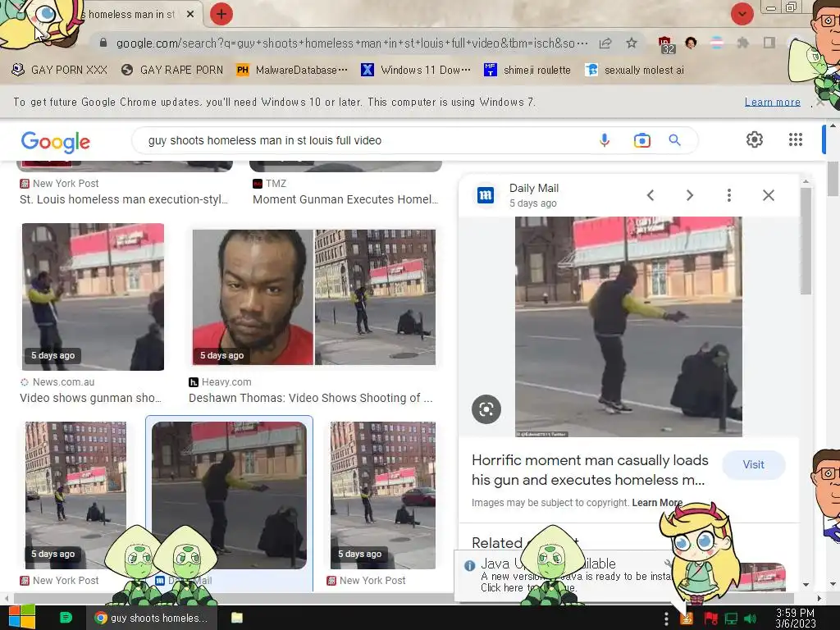Viewport: 840px width, 630px height.
Task: Bookmark this page with the star icon
Action: click(632, 43)
